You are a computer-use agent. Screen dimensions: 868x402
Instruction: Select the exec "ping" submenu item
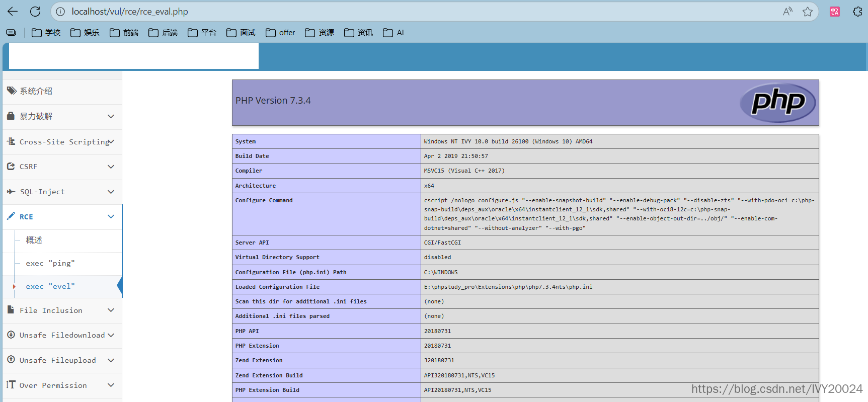point(50,263)
